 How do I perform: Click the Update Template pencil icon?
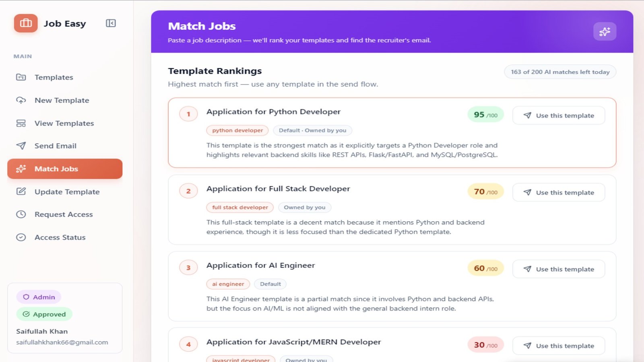click(x=21, y=191)
